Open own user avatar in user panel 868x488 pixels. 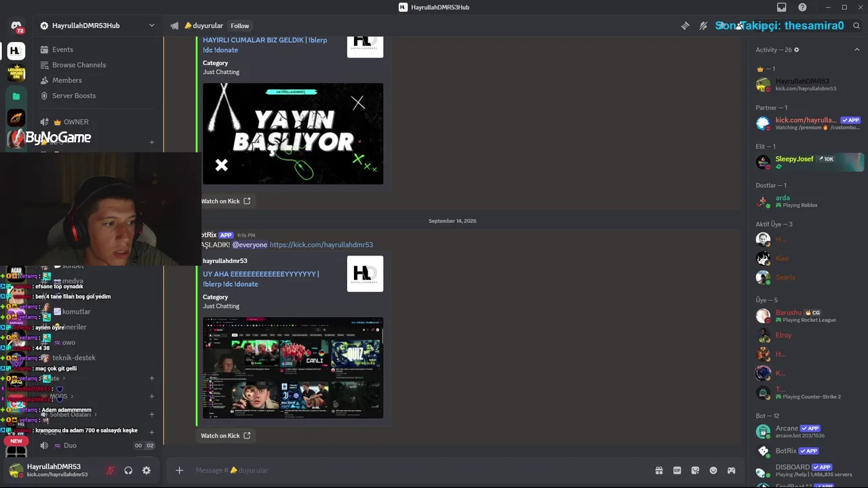coord(16,470)
